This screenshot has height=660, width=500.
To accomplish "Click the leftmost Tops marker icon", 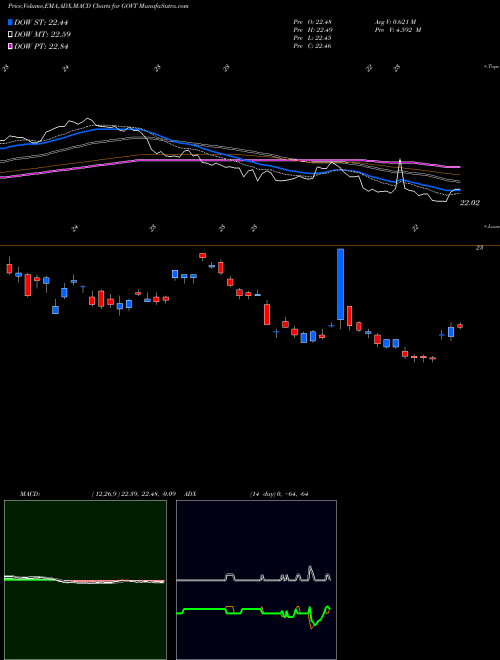I will tap(6, 68).
